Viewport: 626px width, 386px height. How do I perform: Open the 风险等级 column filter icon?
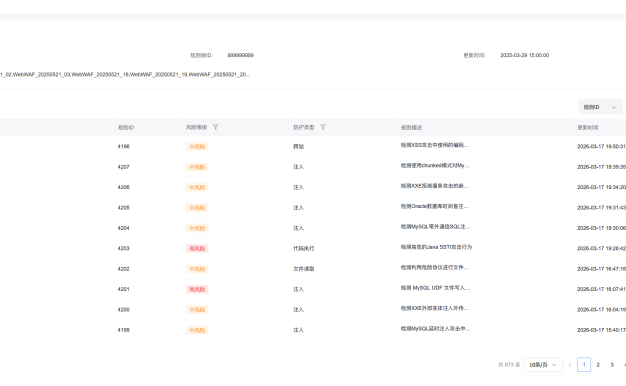pyautogui.click(x=216, y=127)
